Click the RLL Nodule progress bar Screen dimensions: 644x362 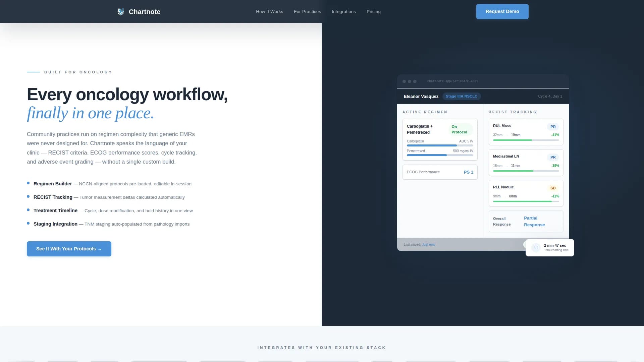[x=526, y=201]
